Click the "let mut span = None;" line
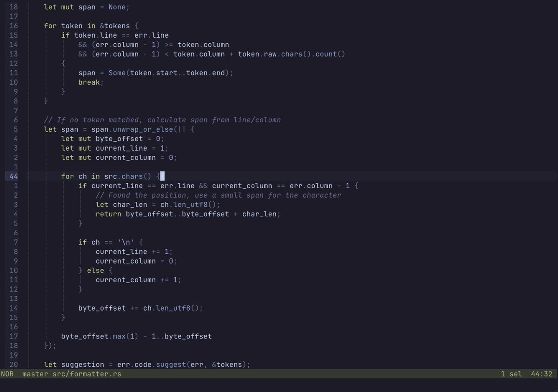 coord(87,7)
